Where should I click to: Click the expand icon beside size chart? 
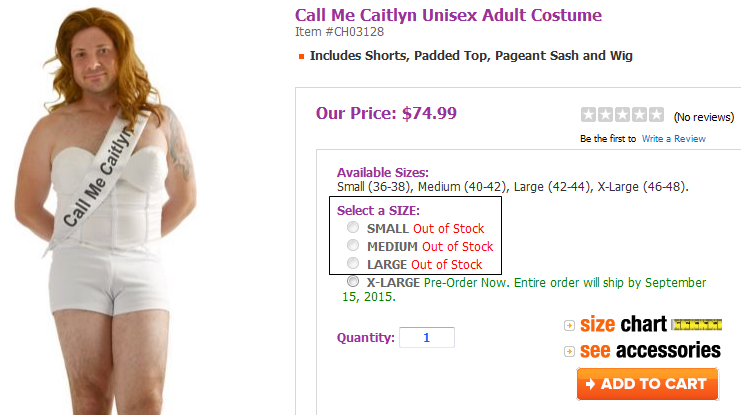click(569, 326)
